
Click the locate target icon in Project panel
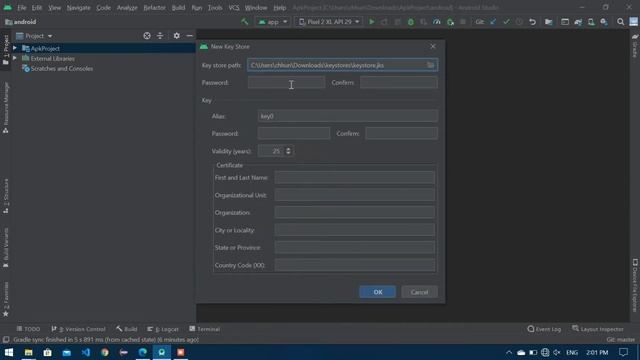(x=147, y=36)
